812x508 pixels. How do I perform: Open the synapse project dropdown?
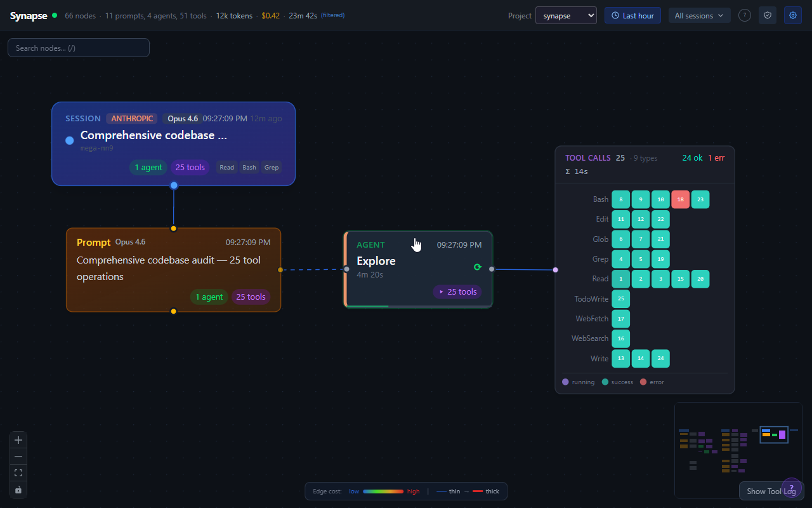click(566, 15)
